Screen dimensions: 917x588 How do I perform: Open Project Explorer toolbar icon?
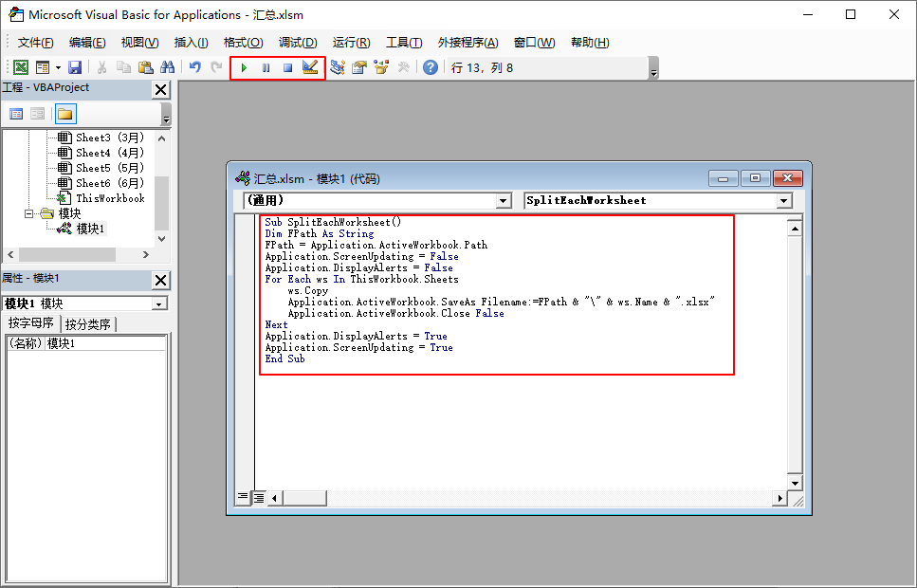tap(338, 67)
